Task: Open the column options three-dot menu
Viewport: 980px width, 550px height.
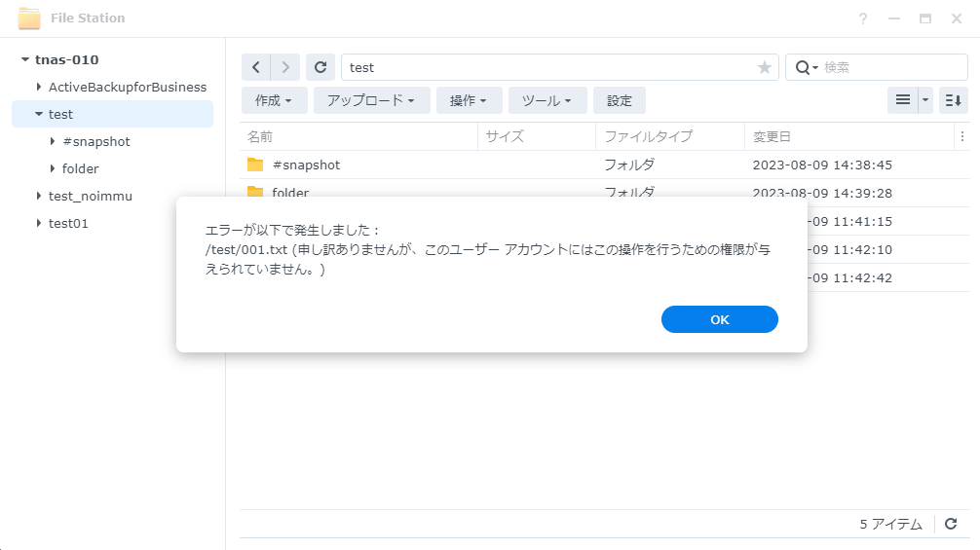Action: coord(962,137)
